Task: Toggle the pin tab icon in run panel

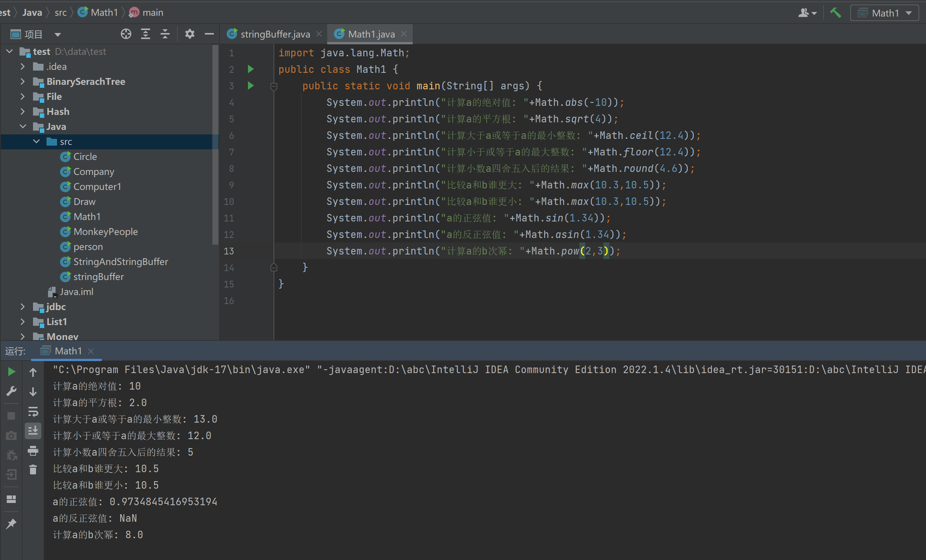Action: point(11,524)
